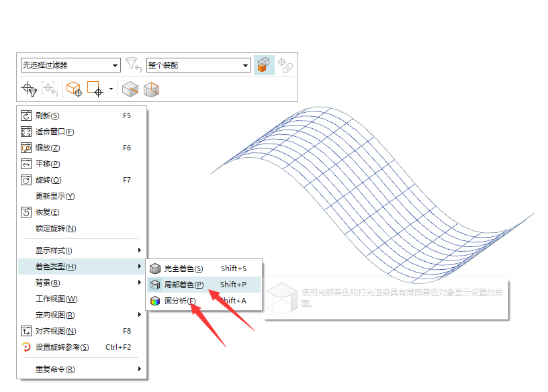Click the crosshair chain link icon
Screen dimensions: 548x392
[285, 65]
